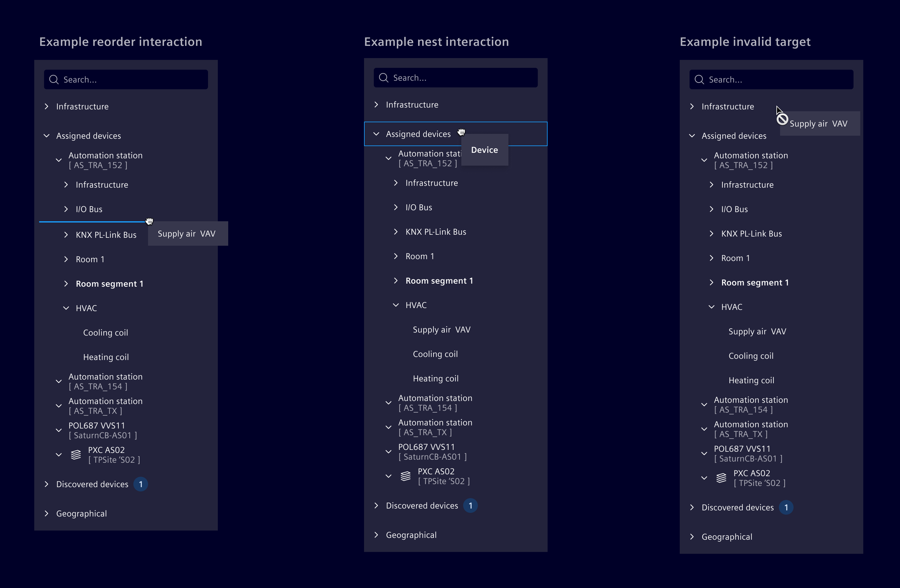The width and height of the screenshot is (900, 588).
Task: Collapse Assigned devices in reorder panel
Action: [46, 136]
